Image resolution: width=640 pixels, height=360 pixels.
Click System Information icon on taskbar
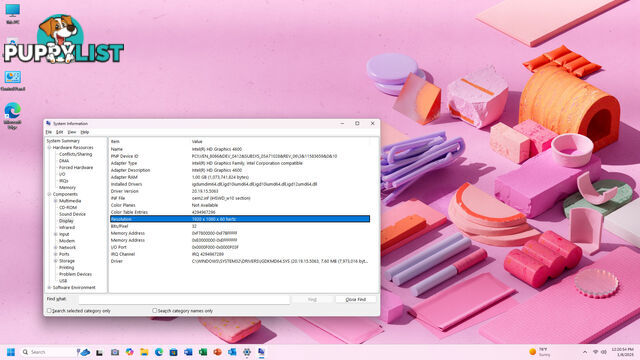261,352
